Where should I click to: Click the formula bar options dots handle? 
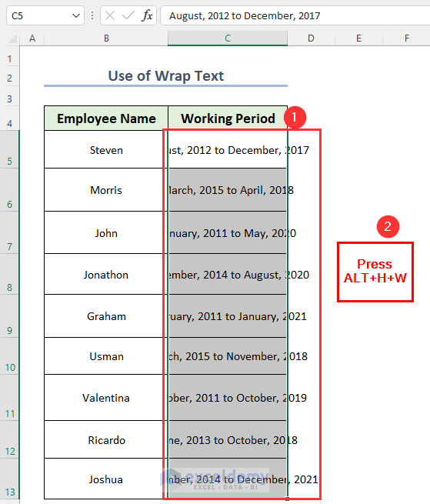click(92, 15)
